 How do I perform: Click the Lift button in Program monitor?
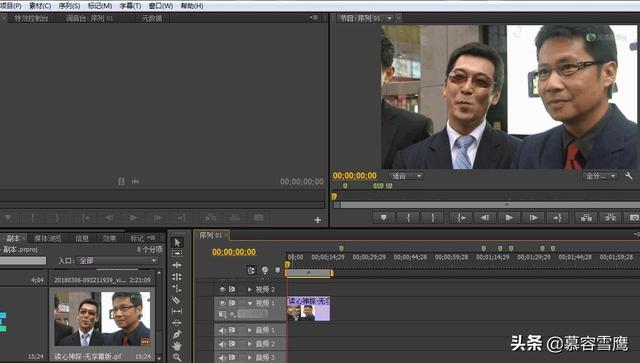point(586,218)
